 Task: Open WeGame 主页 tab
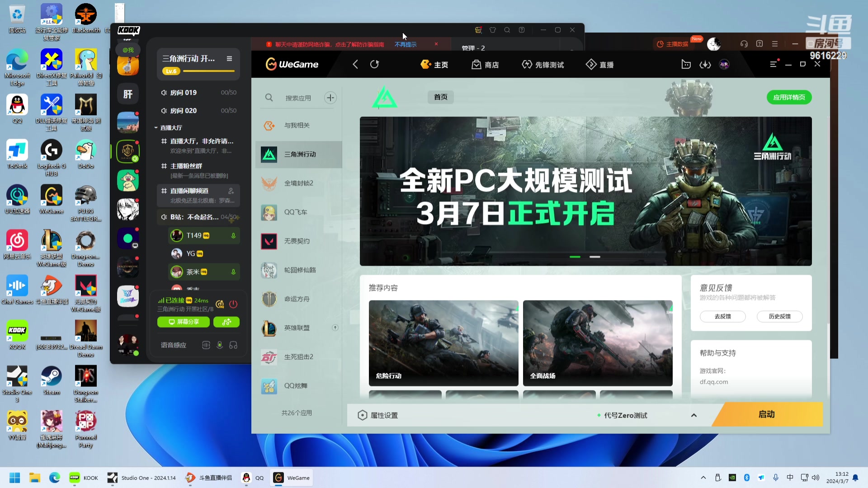(434, 65)
